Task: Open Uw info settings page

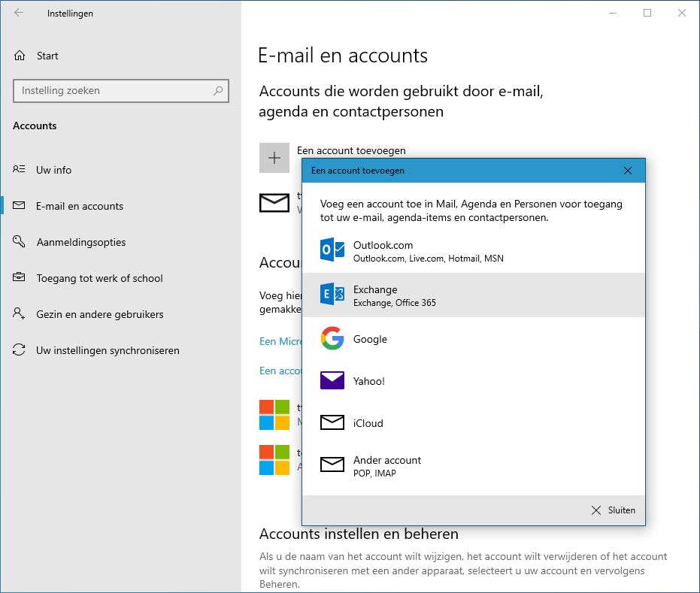Action: tap(53, 170)
